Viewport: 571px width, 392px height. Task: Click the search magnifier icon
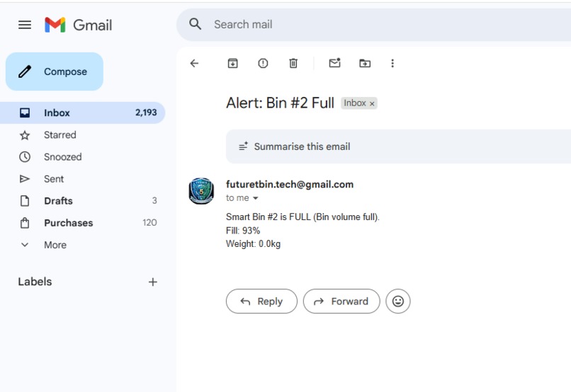(196, 24)
